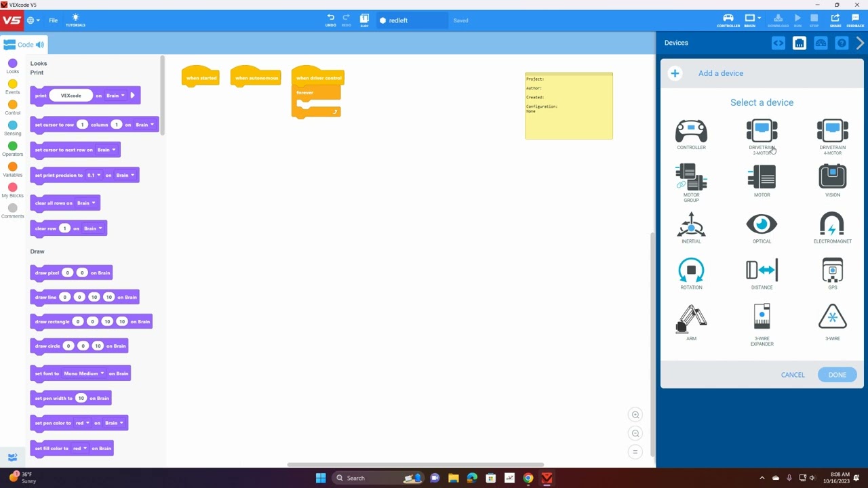The width and height of the screenshot is (868, 488).
Task: Open Brain dropdown in print block
Action: (115, 96)
